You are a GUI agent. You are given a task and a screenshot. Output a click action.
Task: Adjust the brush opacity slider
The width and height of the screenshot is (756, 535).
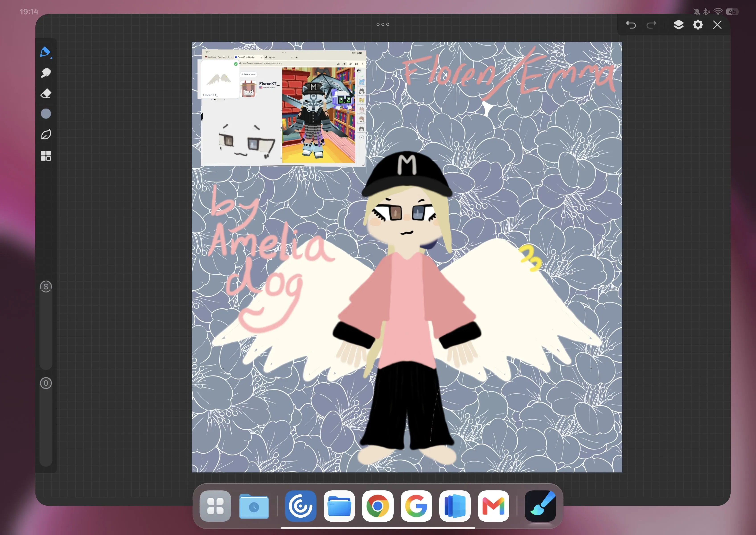46,422
